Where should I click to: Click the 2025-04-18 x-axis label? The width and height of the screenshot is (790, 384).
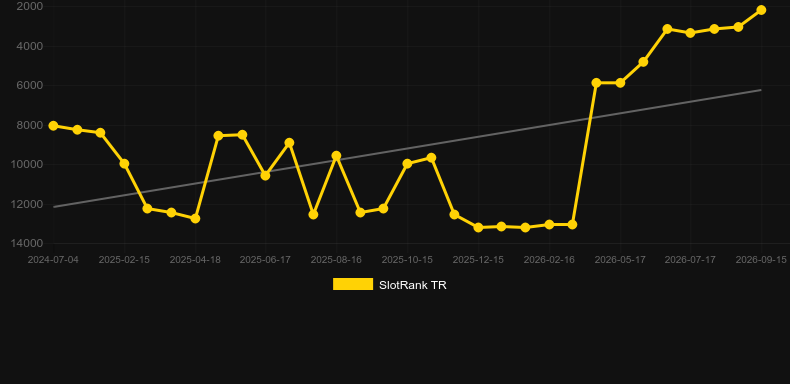195,260
